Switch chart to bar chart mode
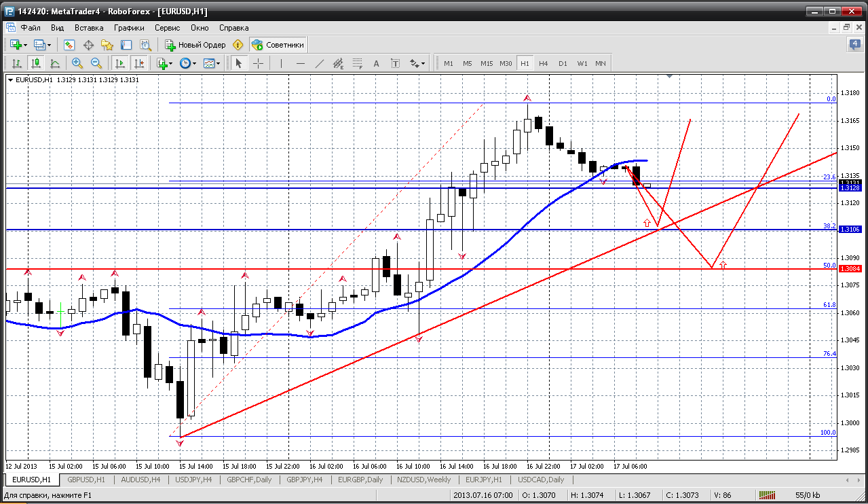The image size is (868, 504). tap(17, 63)
